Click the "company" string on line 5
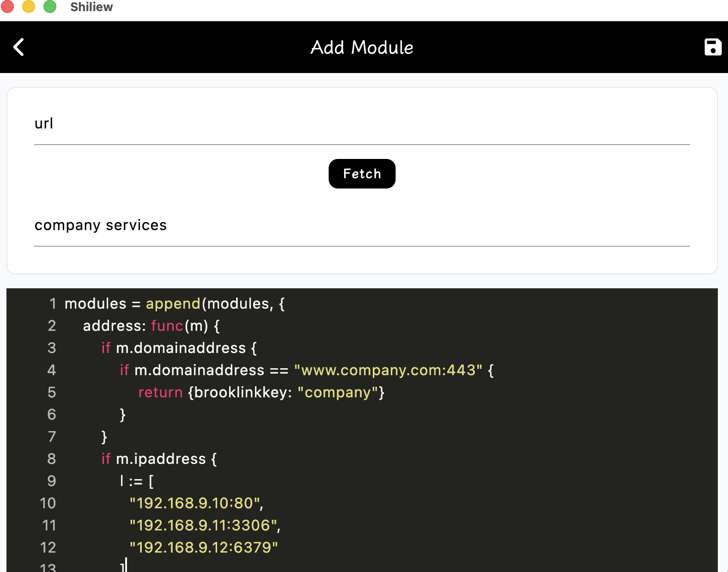 (338, 392)
